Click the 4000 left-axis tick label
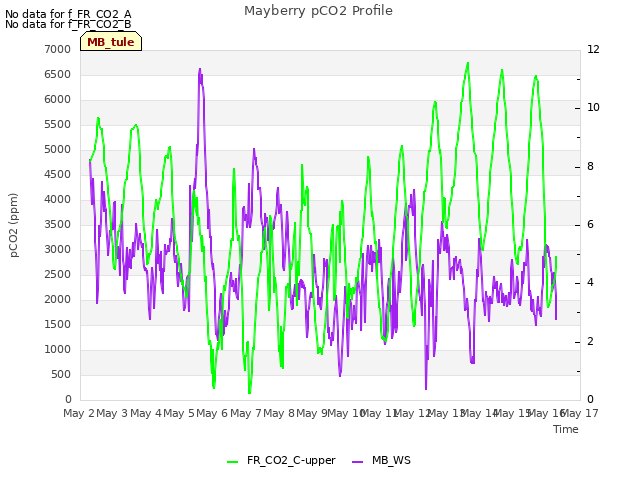Screen dimensions: 640x480 58,200
